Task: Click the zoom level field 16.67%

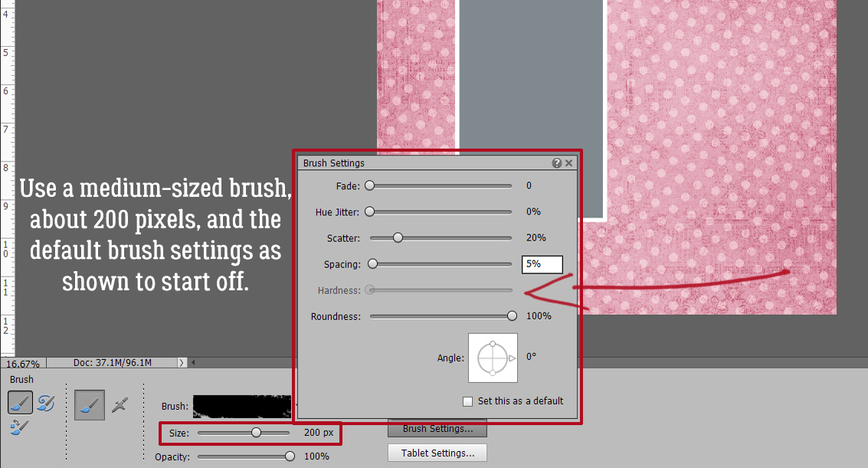Action: [x=23, y=363]
